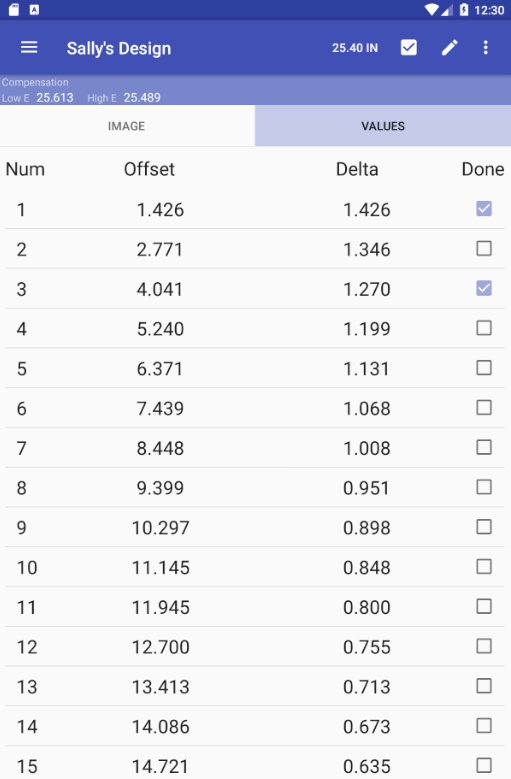The width and height of the screenshot is (511, 779).
Task: Tick Done for row 10
Action: [484, 566]
